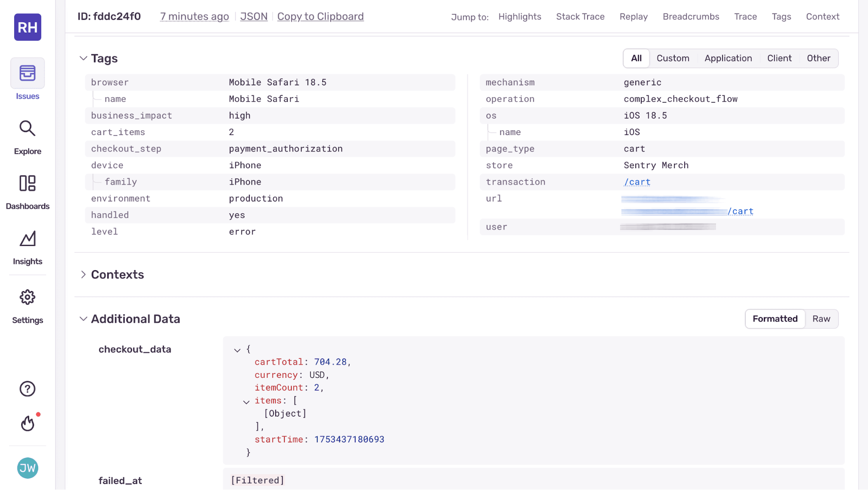
Task: Switch Additional Data view to Raw
Action: pyautogui.click(x=821, y=318)
